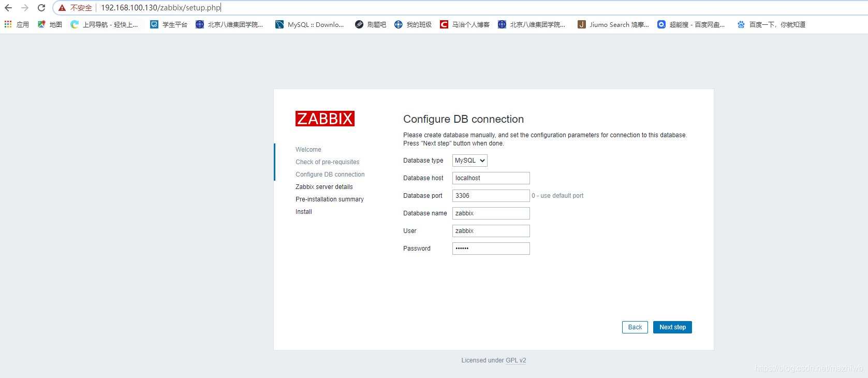Open the 刷题吧 bookmark icon

click(359, 24)
